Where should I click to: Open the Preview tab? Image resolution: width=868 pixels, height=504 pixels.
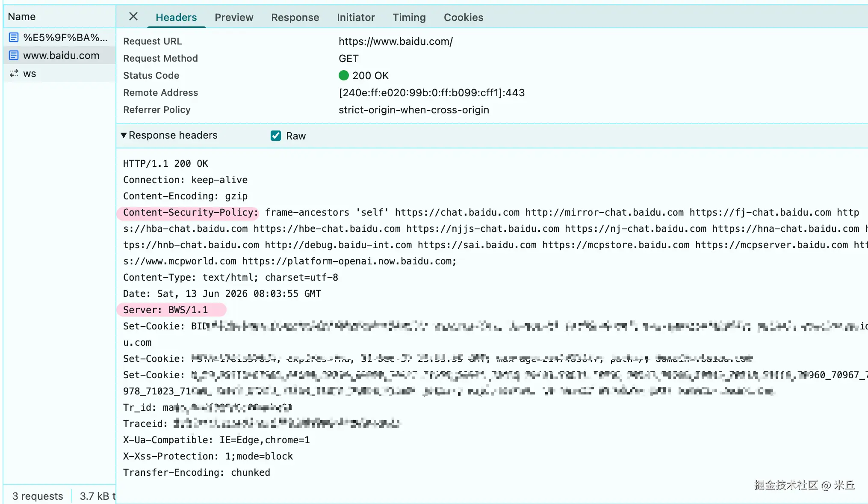pos(234,18)
